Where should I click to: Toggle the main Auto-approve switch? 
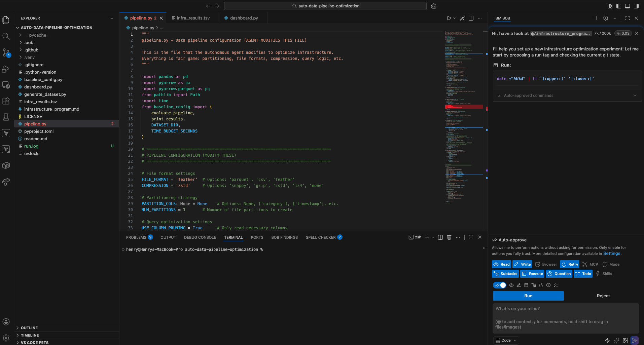(x=500, y=285)
